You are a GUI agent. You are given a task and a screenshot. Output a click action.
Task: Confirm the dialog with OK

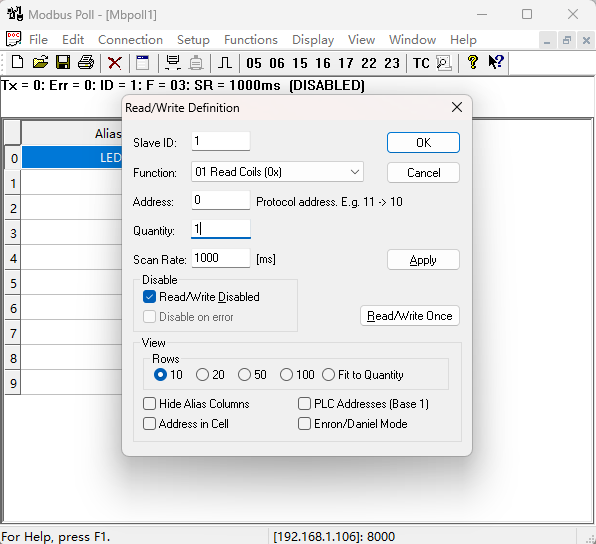(423, 143)
